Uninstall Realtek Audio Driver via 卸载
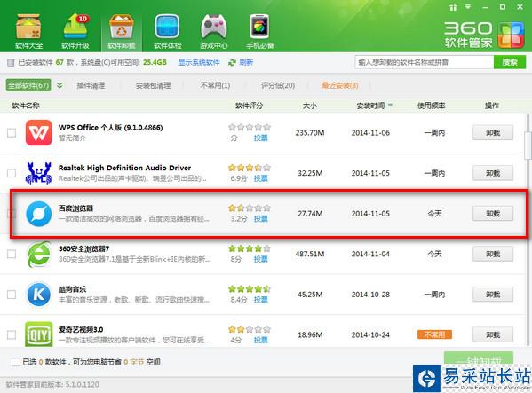532x393 pixels. [493, 173]
